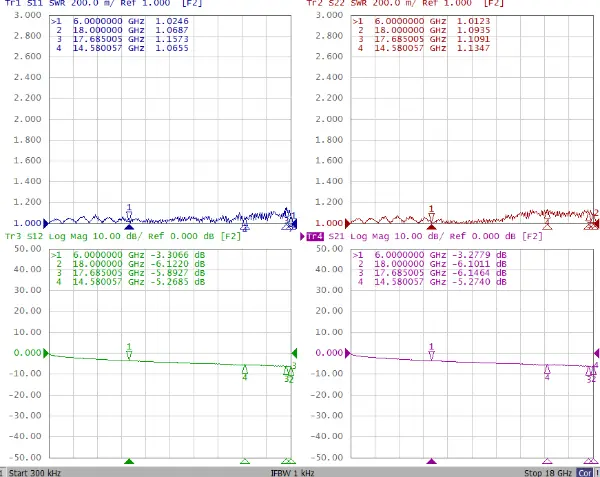Click the blue S11 reference level arrow
This screenshot has height=477, width=600.
(x=46, y=222)
